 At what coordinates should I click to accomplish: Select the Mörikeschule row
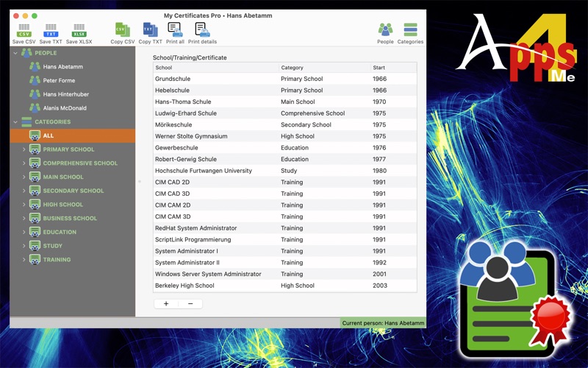tap(285, 124)
